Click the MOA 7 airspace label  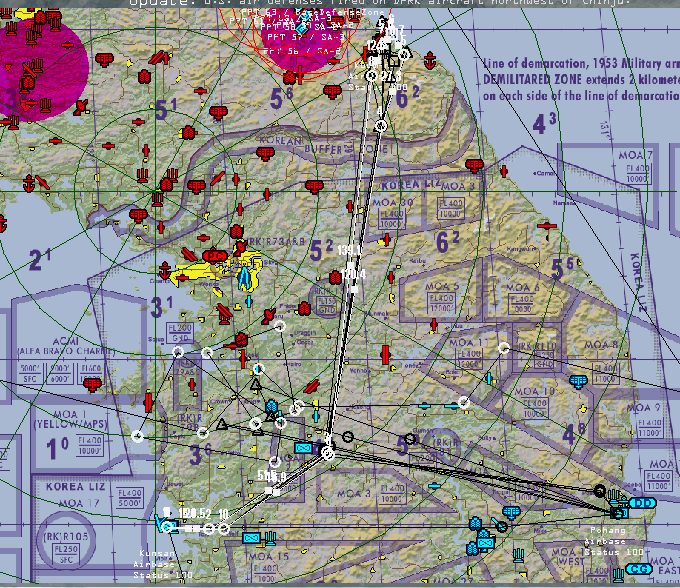coord(636,155)
